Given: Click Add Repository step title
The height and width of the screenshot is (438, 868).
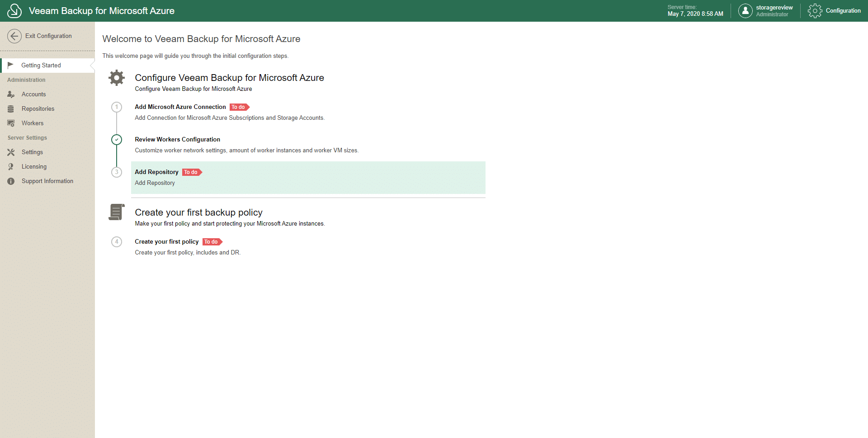Looking at the screenshot, I should coord(156,172).
